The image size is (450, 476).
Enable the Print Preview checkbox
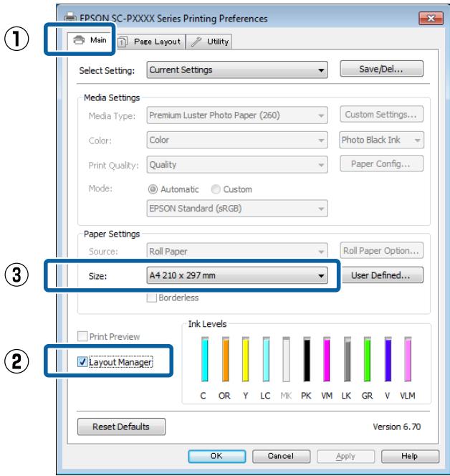82,336
